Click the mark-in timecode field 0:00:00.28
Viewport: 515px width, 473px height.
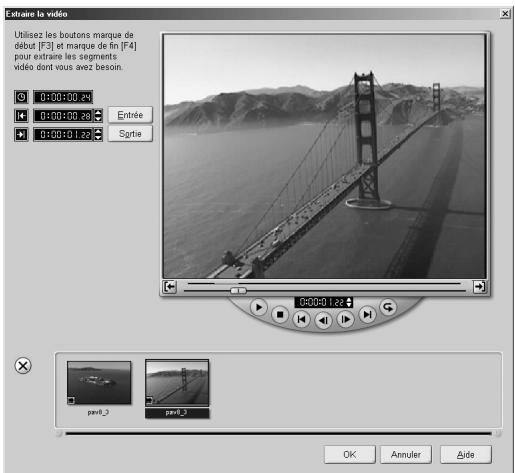pos(63,116)
